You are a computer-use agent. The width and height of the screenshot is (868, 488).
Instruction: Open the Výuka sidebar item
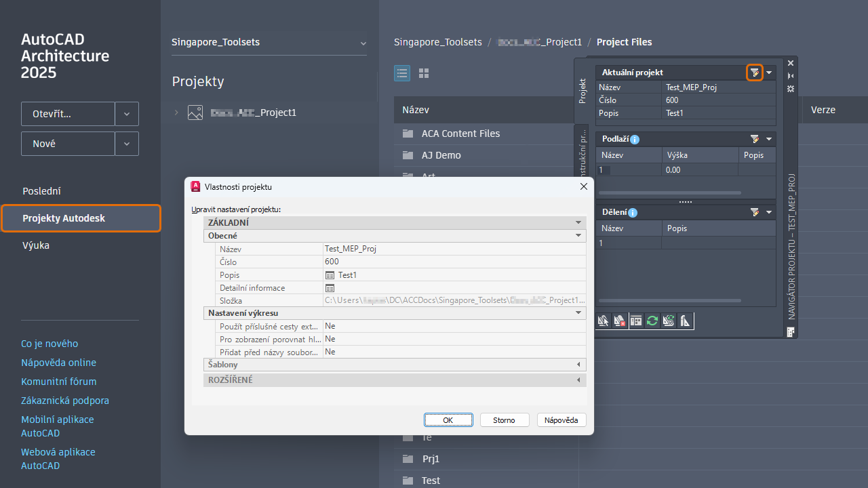[36, 245]
